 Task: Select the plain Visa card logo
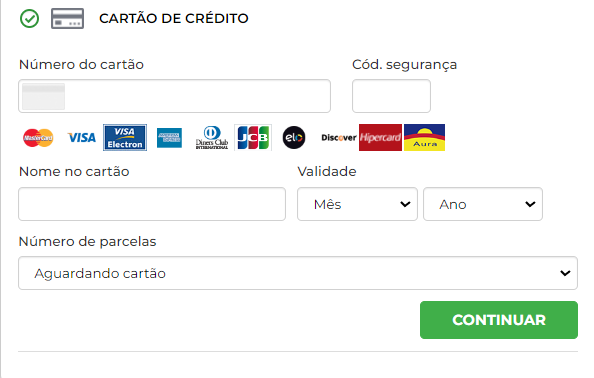click(81, 137)
